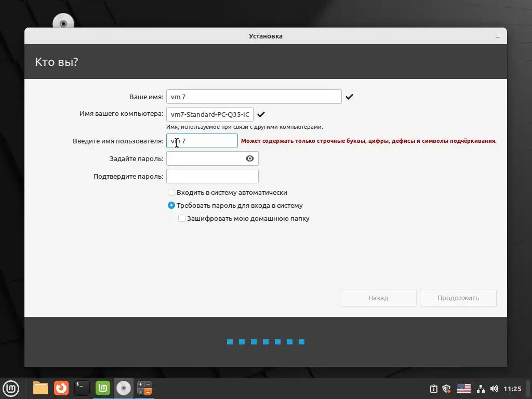Focus the Ваше имя input field
This screenshot has height=399, width=532.
[x=254, y=97]
